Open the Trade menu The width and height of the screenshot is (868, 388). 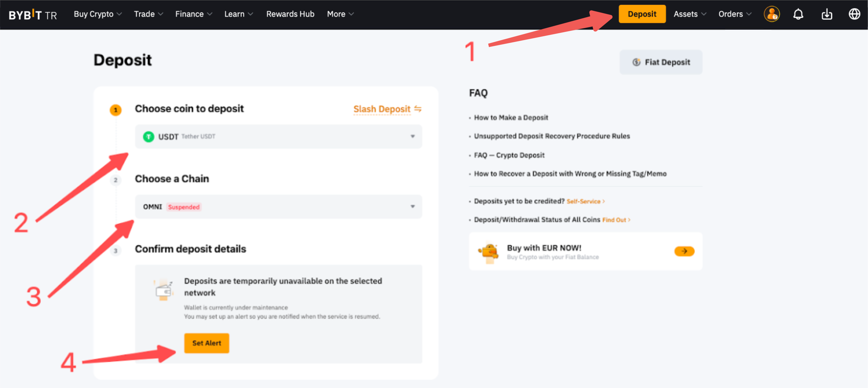[148, 14]
